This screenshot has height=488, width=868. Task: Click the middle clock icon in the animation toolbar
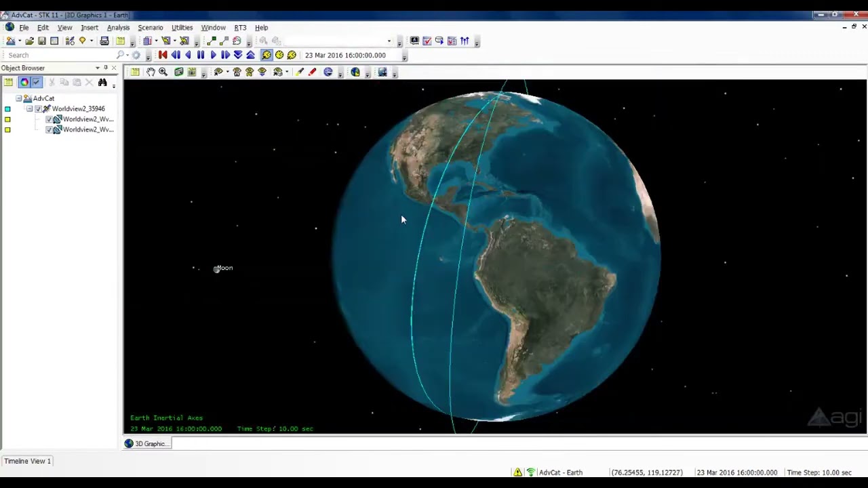[279, 55]
